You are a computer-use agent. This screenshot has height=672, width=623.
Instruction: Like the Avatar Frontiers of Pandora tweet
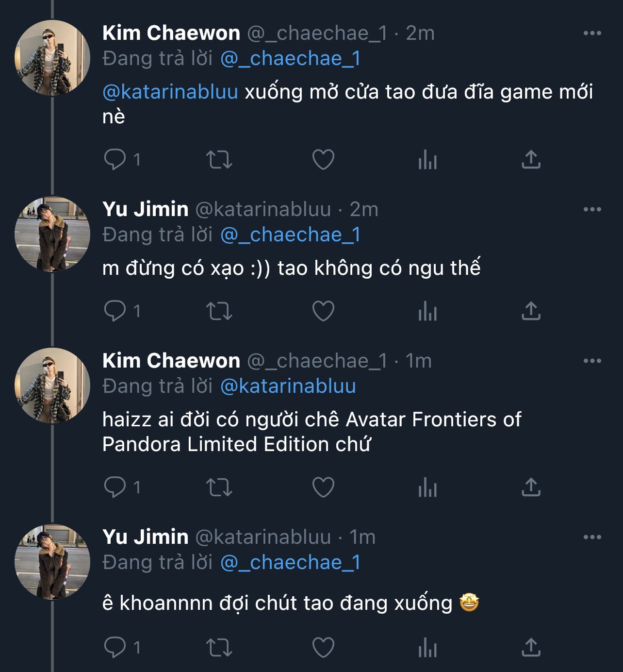(323, 487)
